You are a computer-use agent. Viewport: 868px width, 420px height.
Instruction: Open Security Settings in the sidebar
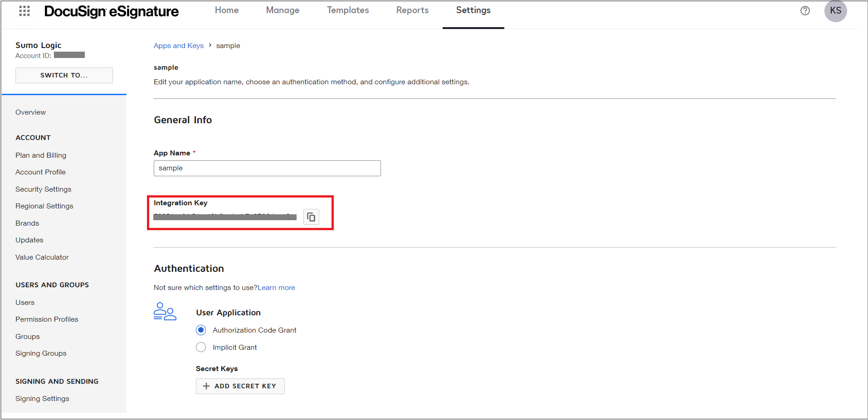[43, 189]
